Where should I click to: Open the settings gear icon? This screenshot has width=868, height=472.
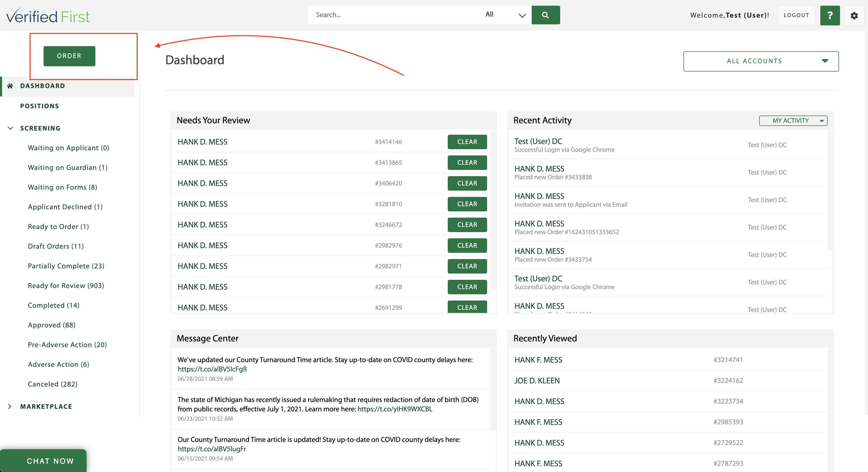[854, 15]
